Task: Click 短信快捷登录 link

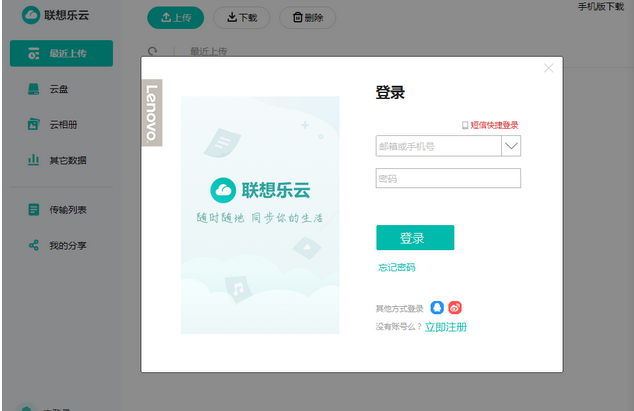Action: point(495,125)
